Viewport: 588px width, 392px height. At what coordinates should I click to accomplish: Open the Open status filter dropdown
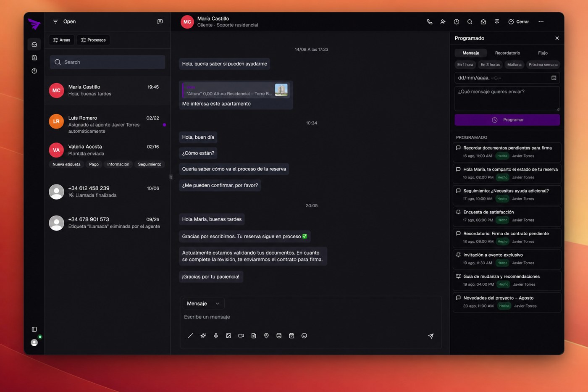pos(64,21)
